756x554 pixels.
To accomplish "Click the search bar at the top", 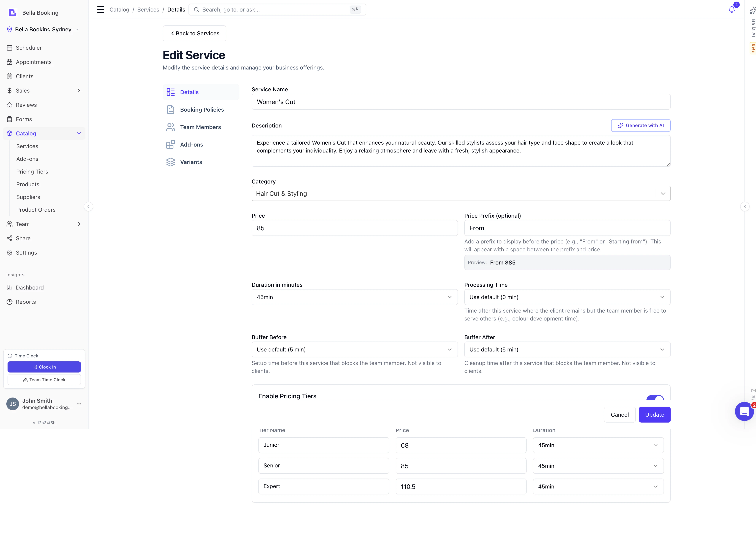I will (x=277, y=9).
